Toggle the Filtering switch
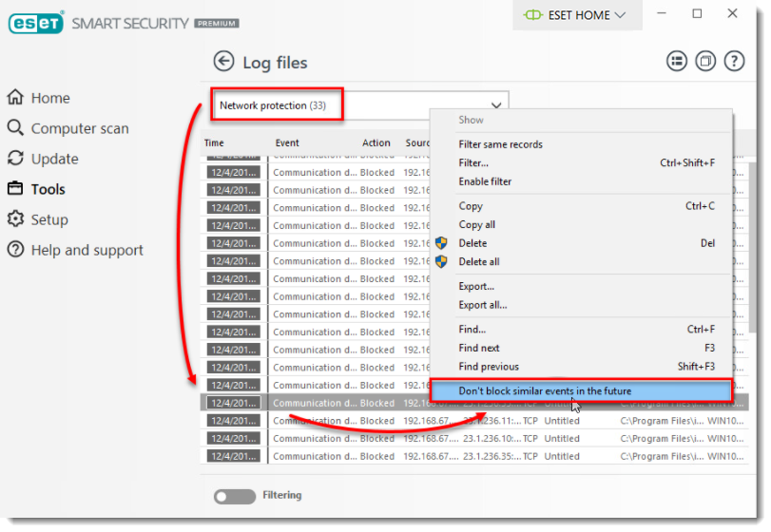This screenshot has height=532, width=771. (x=235, y=496)
